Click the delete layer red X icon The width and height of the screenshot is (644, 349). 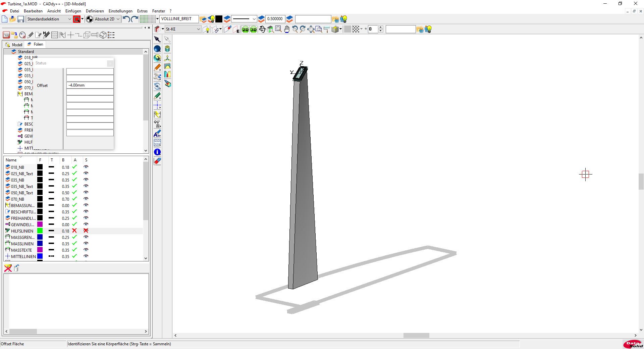pos(8,268)
